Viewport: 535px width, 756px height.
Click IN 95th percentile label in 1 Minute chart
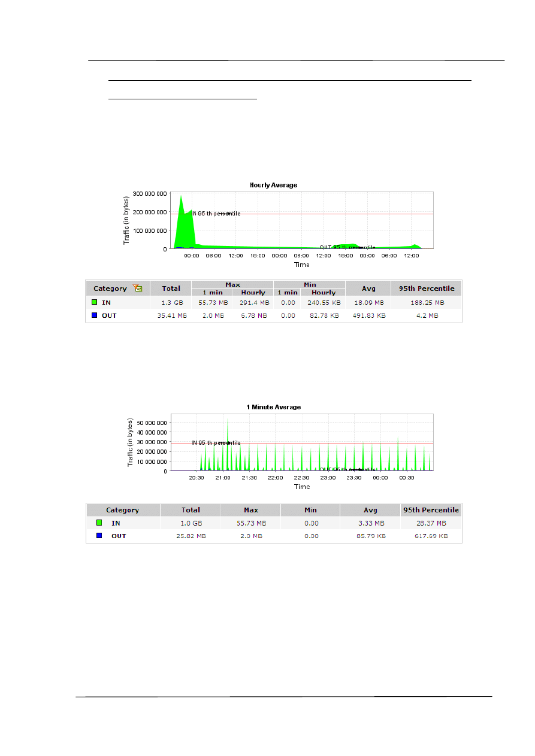click(x=216, y=443)
